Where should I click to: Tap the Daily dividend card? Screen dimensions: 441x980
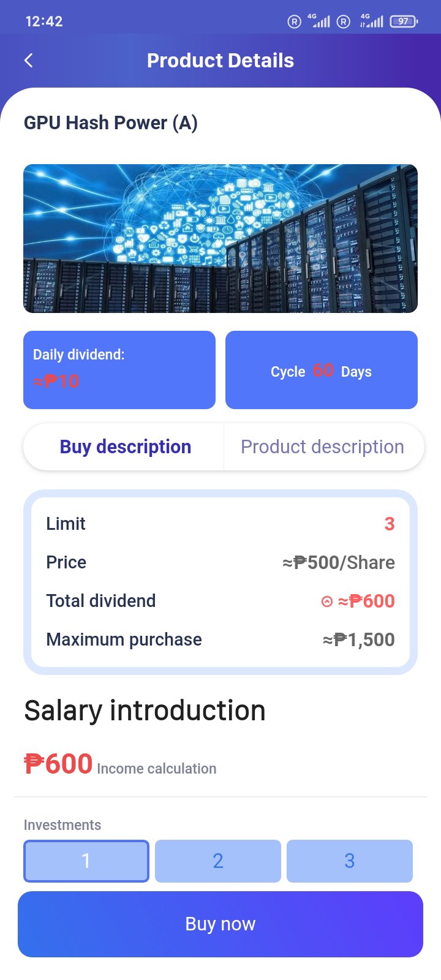tap(119, 370)
